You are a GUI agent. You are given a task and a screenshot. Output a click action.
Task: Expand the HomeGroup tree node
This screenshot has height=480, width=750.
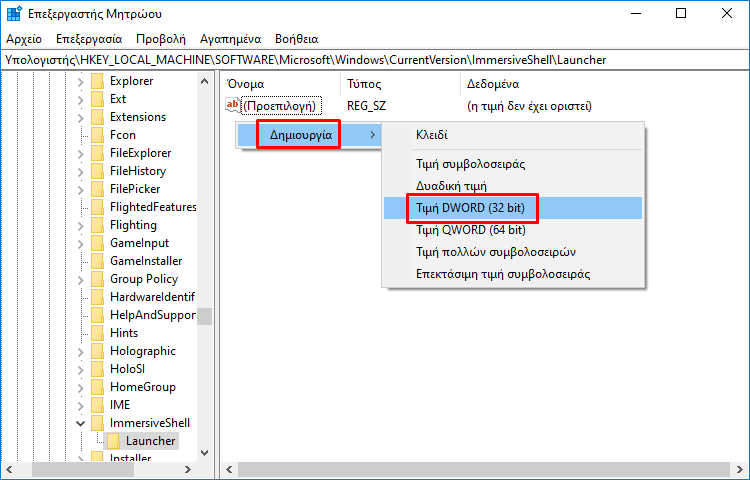coord(80,388)
